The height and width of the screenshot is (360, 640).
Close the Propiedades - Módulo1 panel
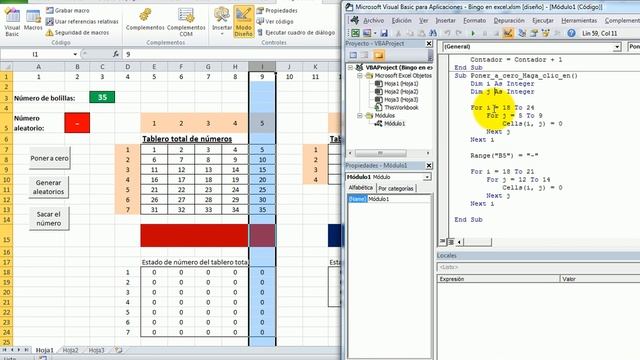[429, 165]
